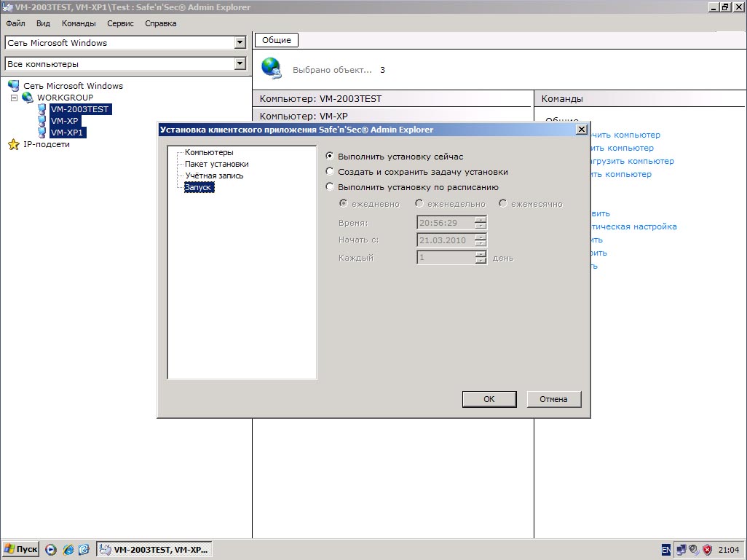Click the computer icon beside VM-2003TEST
This screenshot has height=560, width=747.
point(42,109)
